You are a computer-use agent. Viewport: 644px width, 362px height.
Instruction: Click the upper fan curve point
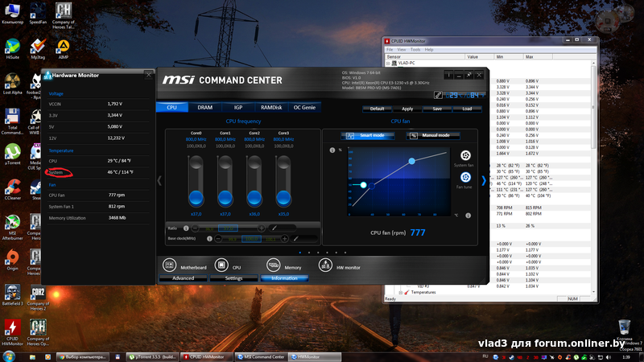click(x=411, y=162)
